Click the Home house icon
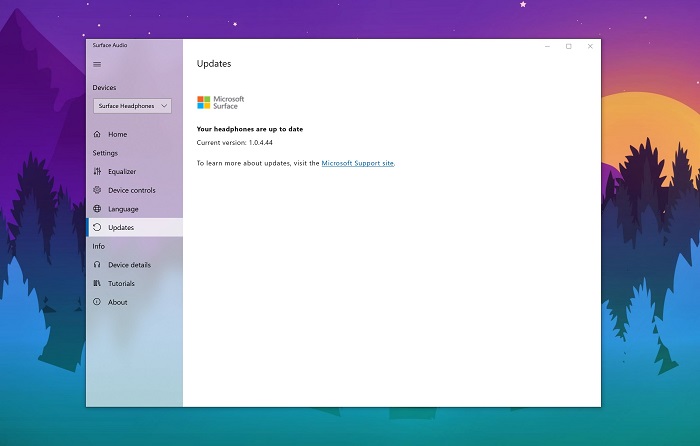700x446 pixels. coord(97,134)
